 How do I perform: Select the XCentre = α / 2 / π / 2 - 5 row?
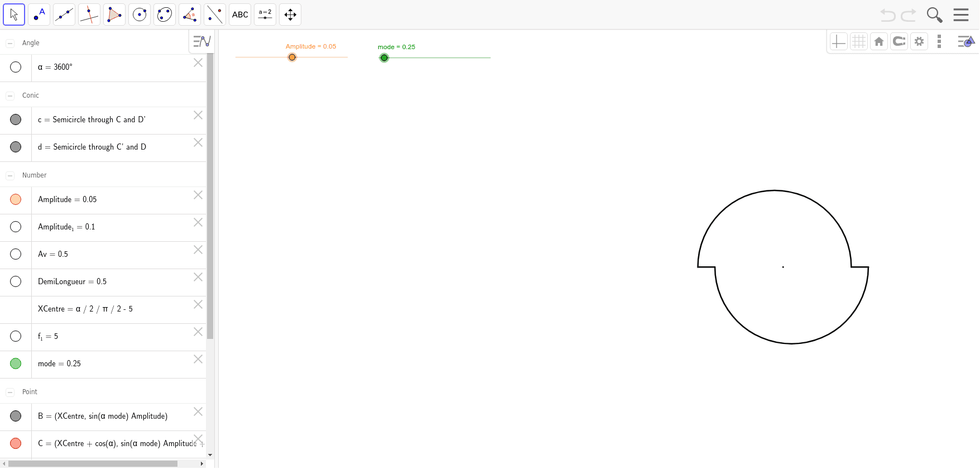(103, 310)
